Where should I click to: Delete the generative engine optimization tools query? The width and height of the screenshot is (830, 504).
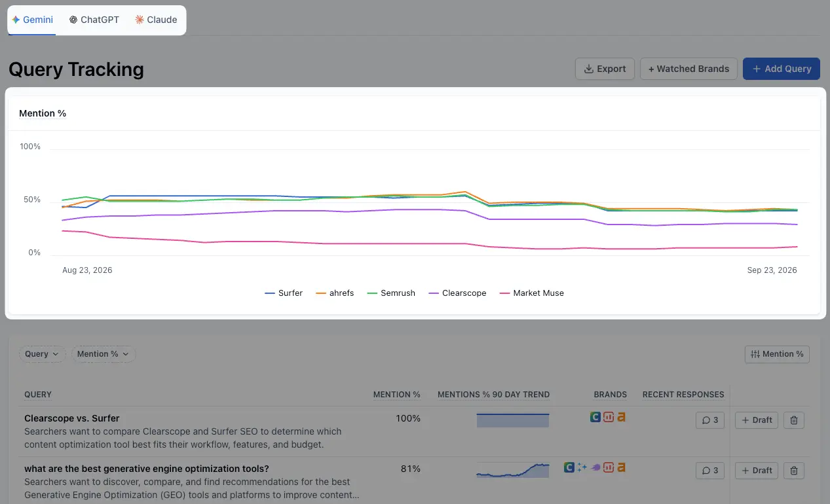coord(793,471)
